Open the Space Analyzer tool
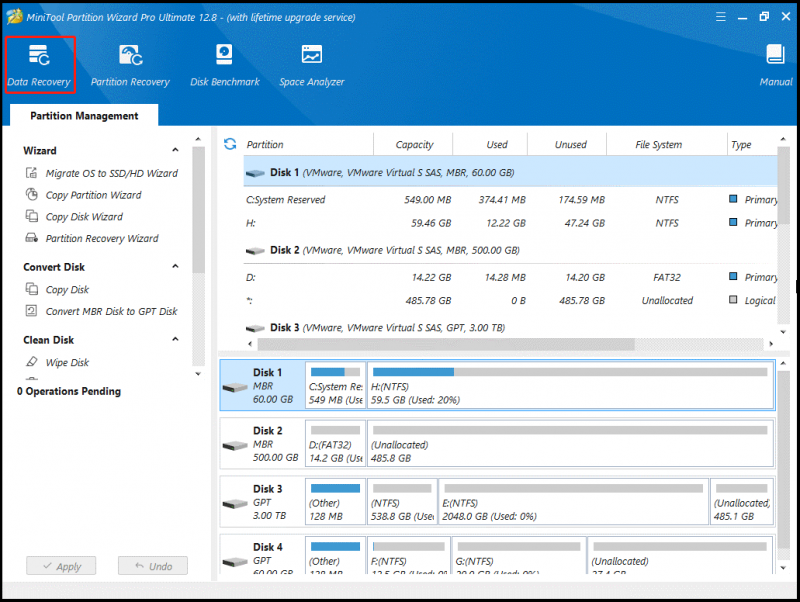The image size is (800, 602). click(311, 65)
